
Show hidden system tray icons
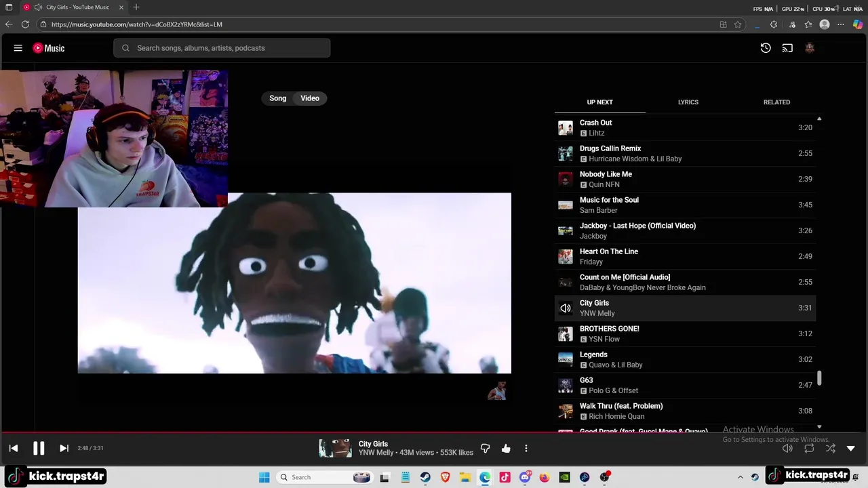coord(741,477)
